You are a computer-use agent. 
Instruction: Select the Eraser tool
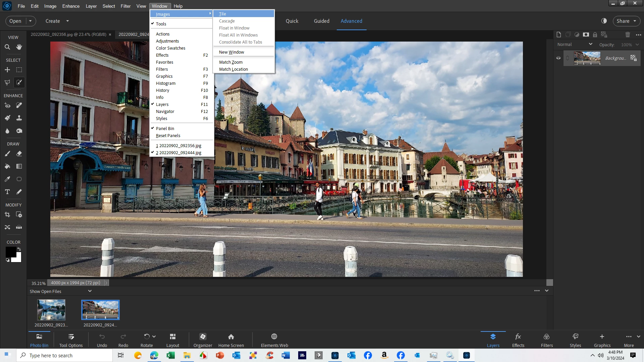tap(19, 154)
